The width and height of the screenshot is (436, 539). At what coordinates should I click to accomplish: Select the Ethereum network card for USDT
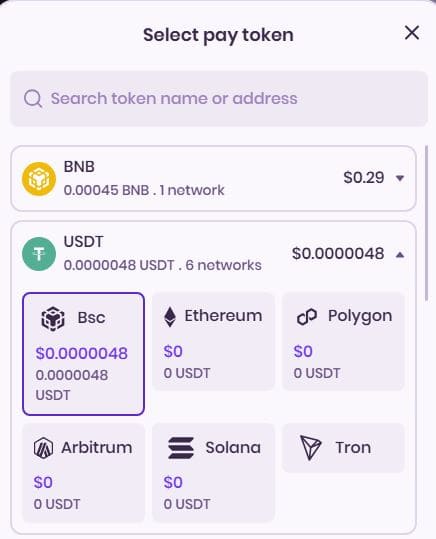pos(213,341)
